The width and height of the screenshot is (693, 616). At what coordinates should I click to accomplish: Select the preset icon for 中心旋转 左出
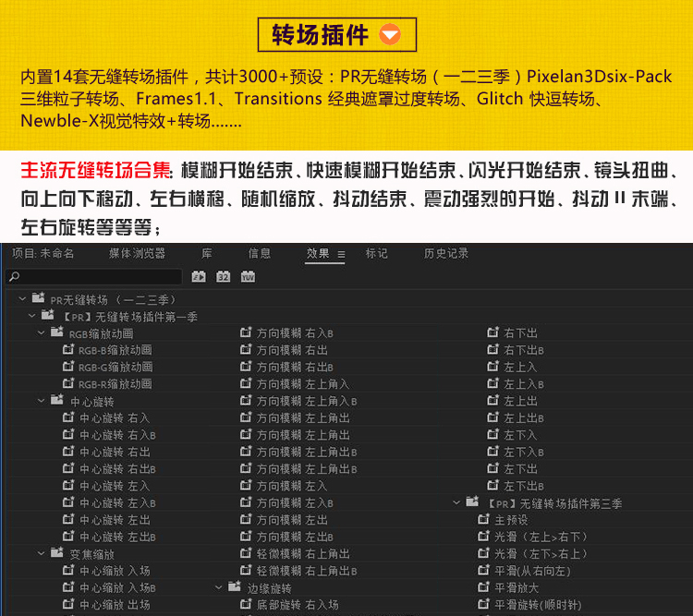68,519
